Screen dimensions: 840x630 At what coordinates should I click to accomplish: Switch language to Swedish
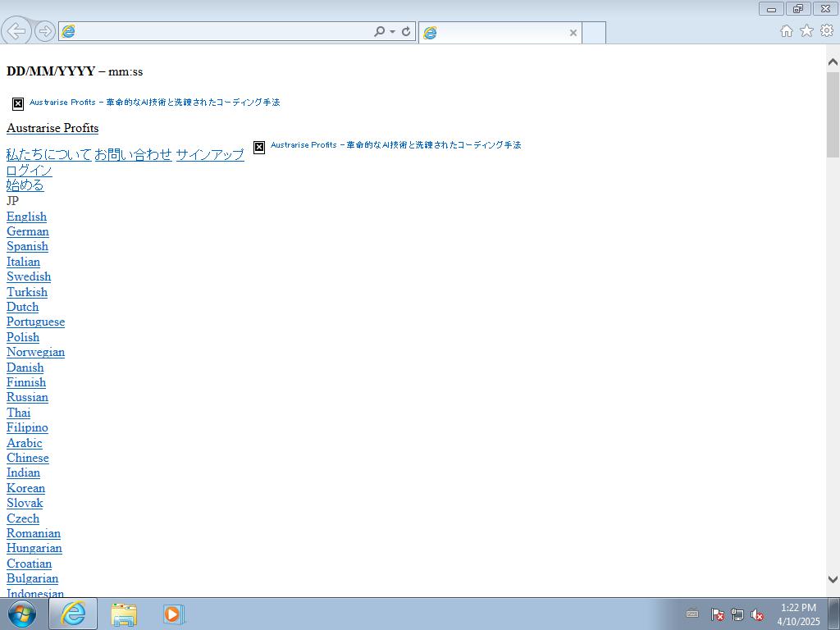tap(29, 276)
